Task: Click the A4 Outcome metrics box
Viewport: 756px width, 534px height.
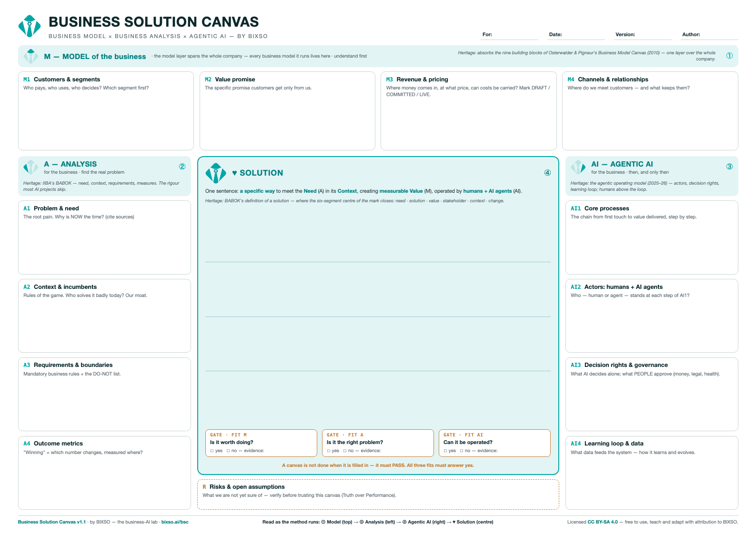Action: click(x=104, y=473)
